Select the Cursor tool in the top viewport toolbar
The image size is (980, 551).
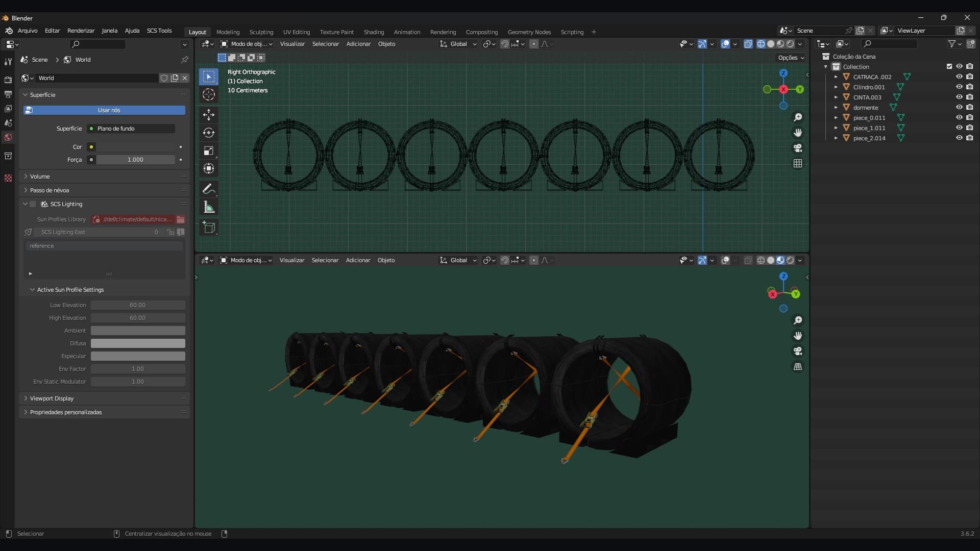(208, 94)
